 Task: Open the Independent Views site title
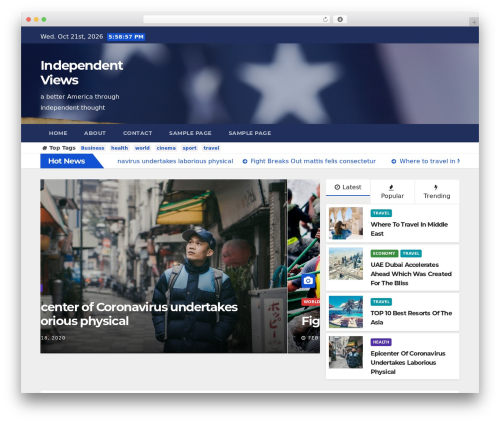tap(82, 73)
